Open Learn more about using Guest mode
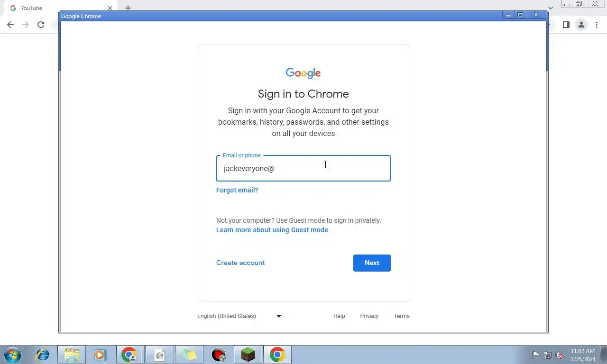The image size is (607, 364). [272, 230]
